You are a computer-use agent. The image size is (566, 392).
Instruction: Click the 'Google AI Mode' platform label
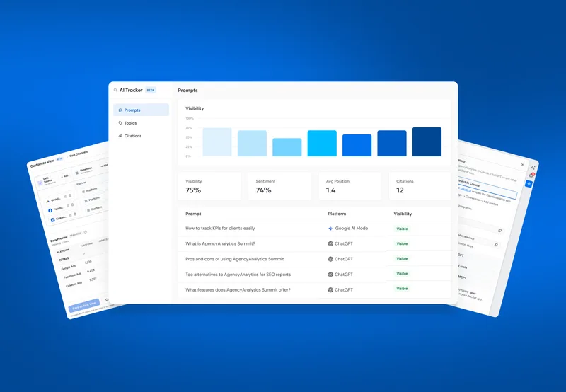tap(352, 228)
